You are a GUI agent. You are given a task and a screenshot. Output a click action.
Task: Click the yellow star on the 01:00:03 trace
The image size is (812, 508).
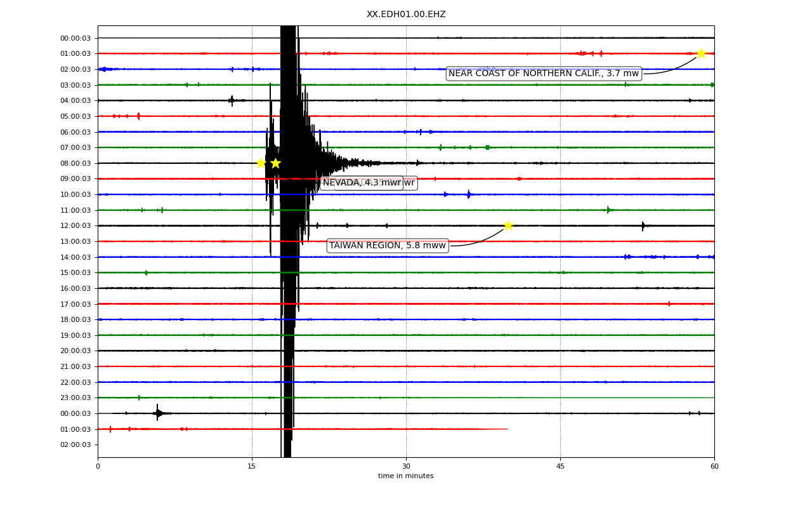point(701,53)
